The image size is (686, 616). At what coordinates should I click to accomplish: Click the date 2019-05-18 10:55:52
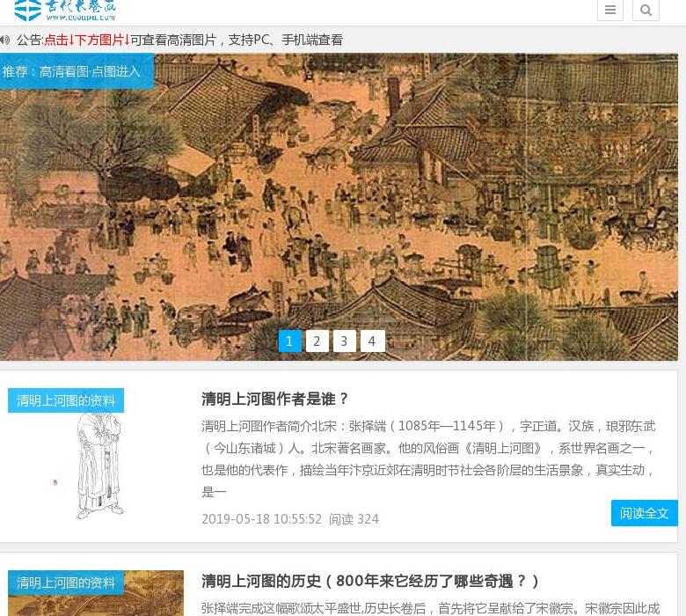(x=261, y=519)
